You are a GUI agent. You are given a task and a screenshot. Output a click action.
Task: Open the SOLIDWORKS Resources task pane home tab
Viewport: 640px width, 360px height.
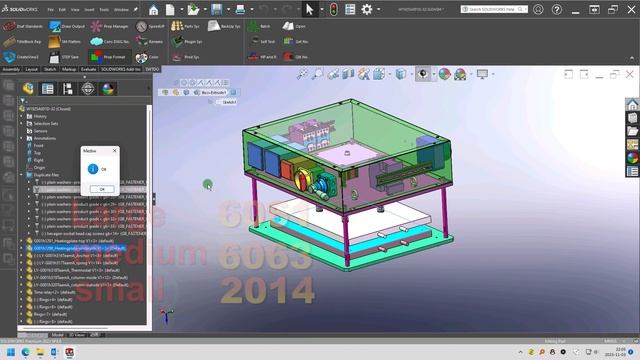pos(632,104)
